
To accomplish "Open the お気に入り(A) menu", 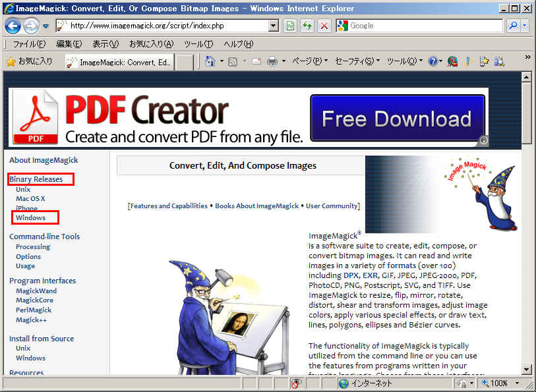I will coord(152,43).
